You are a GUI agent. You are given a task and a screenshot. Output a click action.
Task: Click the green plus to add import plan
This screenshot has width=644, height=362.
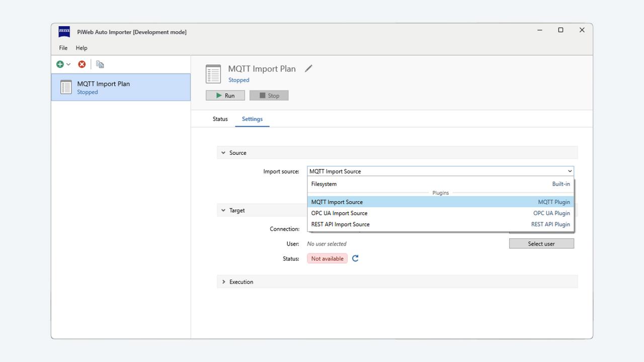point(60,64)
